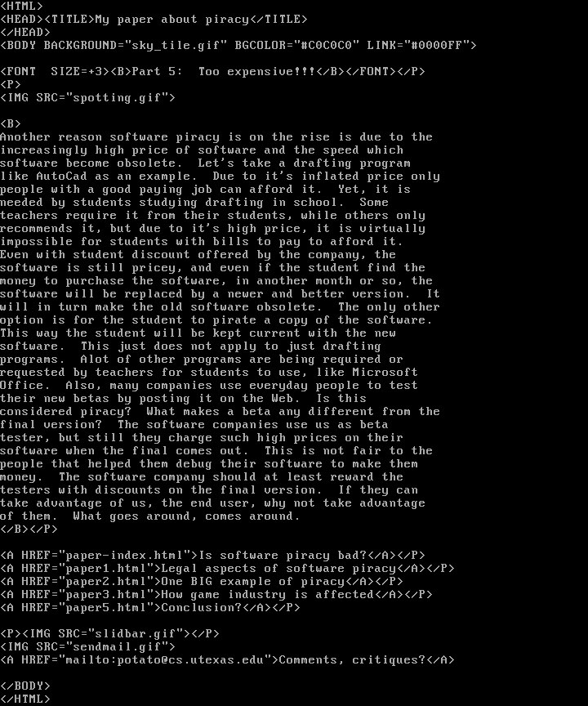Click the slidbar.gif image tag line
This screenshot has height=706, width=588.
pos(109,633)
